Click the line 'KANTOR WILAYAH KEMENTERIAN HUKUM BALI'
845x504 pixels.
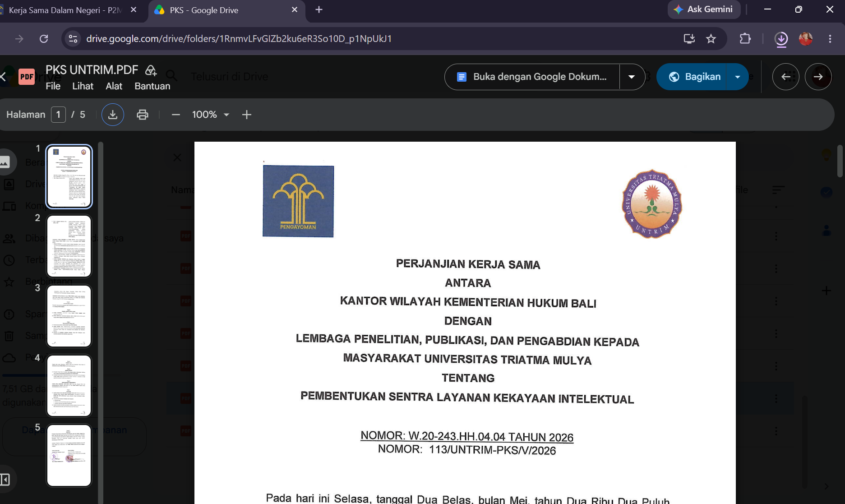468,302
